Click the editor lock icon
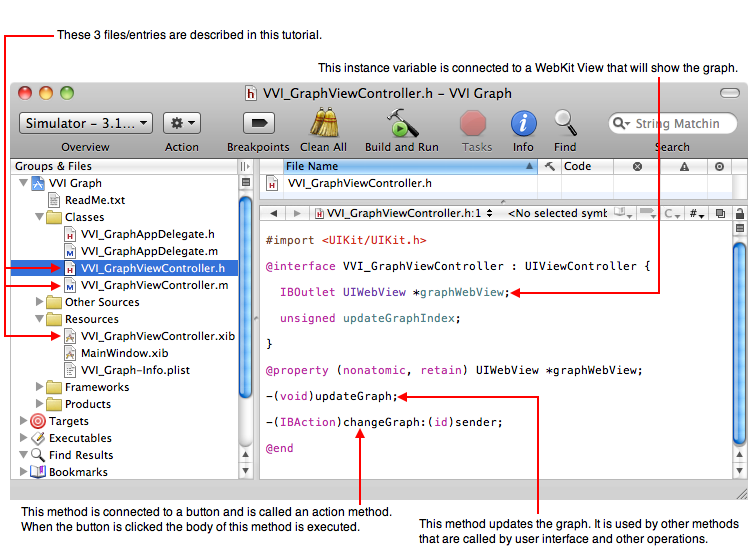This screenshot has width=750, height=550. (739, 213)
